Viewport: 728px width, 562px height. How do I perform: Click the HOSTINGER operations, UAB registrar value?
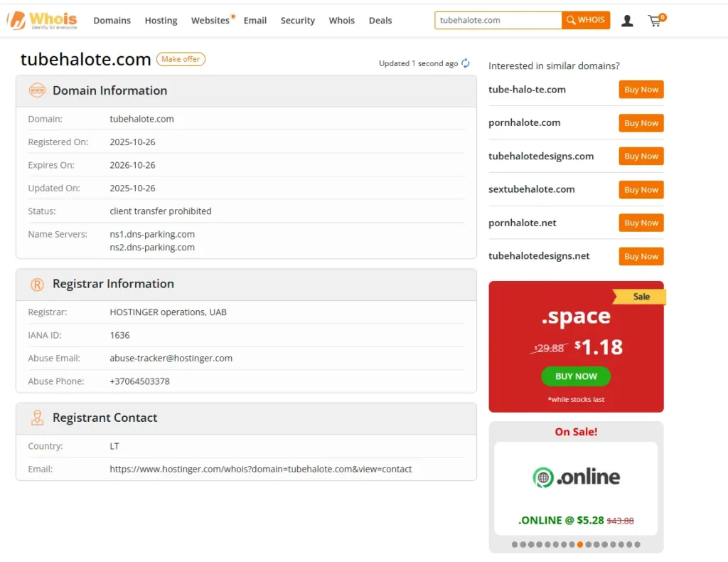click(168, 312)
